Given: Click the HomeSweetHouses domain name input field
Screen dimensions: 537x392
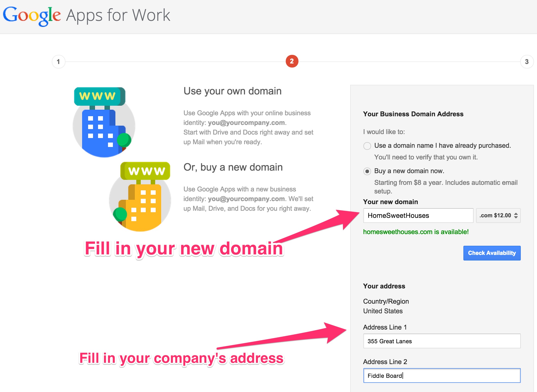Looking at the screenshot, I should point(418,215).
